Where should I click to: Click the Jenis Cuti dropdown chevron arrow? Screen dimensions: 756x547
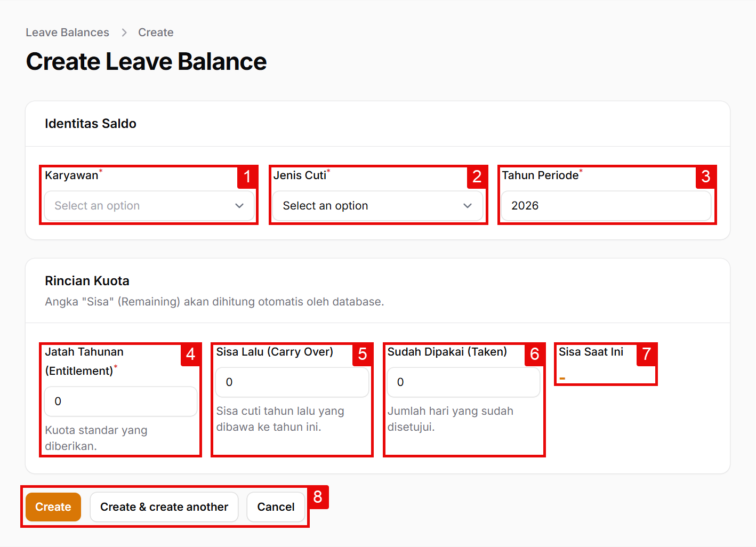click(x=468, y=206)
